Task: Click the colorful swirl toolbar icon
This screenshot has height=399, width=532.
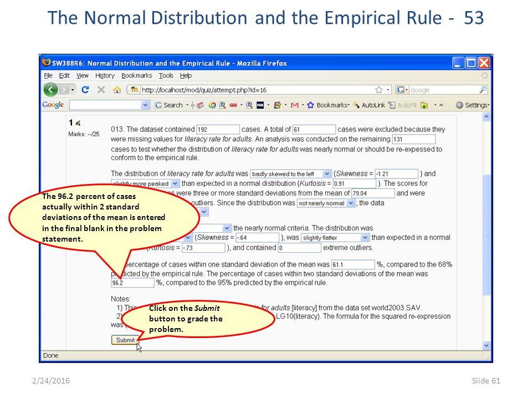Action: pos(212,105)
